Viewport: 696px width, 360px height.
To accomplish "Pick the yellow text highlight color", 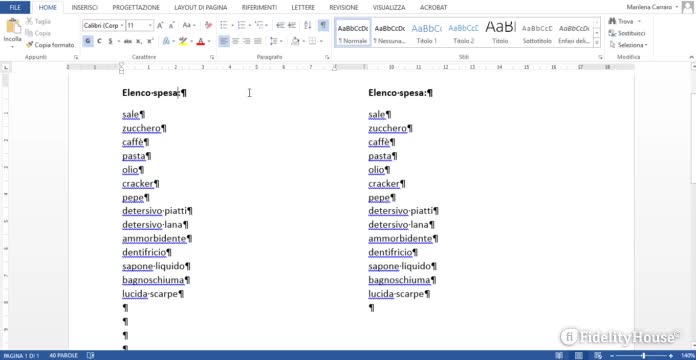I will tap(183, 41).
